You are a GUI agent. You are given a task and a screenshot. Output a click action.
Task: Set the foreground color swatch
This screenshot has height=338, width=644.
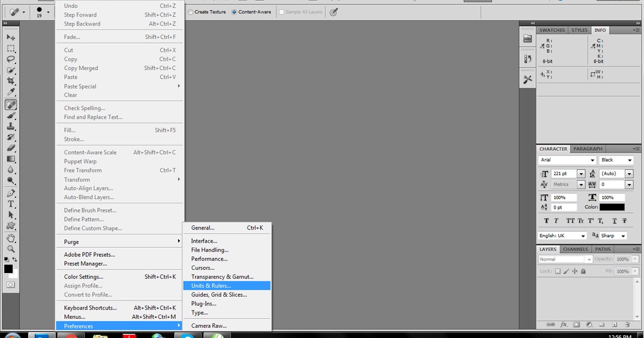click(8, 269)
